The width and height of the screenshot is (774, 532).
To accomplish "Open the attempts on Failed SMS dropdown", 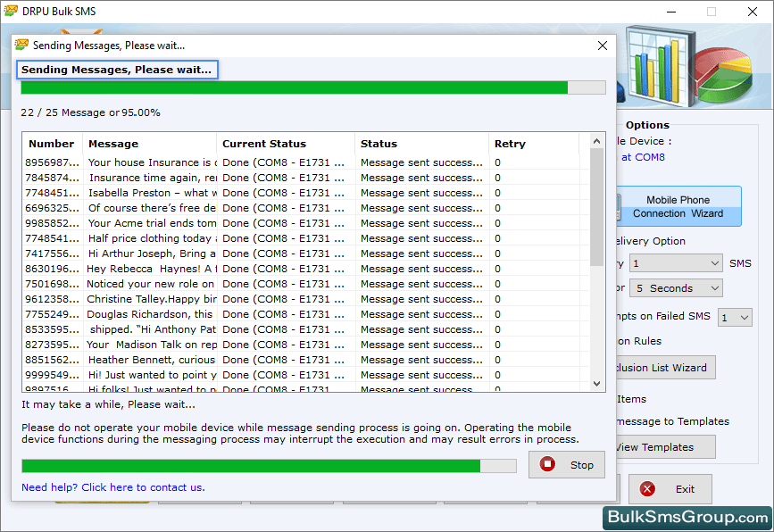I will (735, 318).
